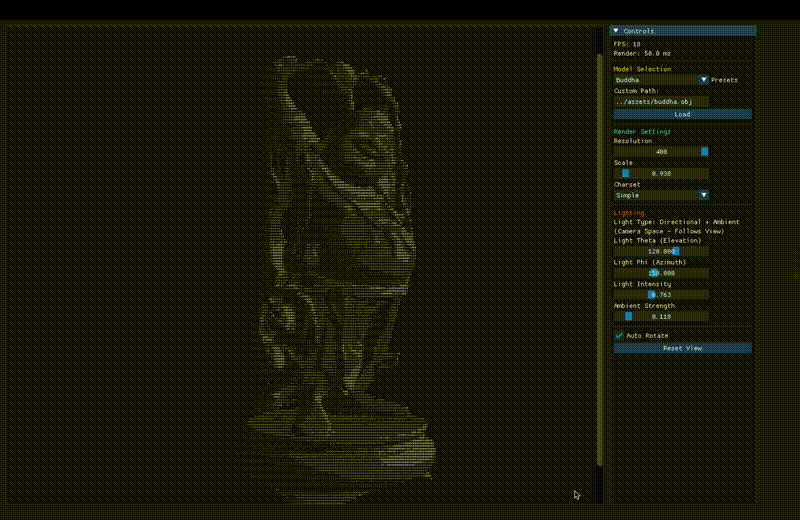Collapse the Controls panel triangle
Image resolution: width=800 pixels, height=520 pixels.
616,31
